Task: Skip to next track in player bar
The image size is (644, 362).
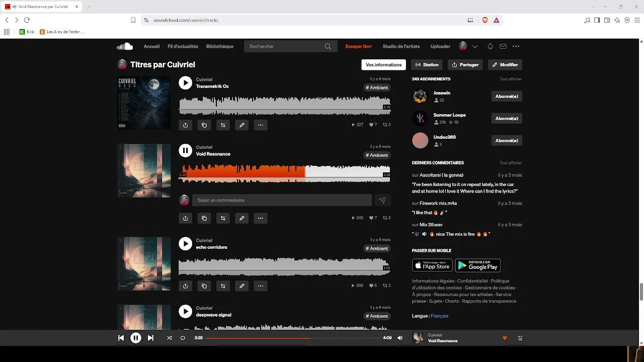Action: click(150, 338)
